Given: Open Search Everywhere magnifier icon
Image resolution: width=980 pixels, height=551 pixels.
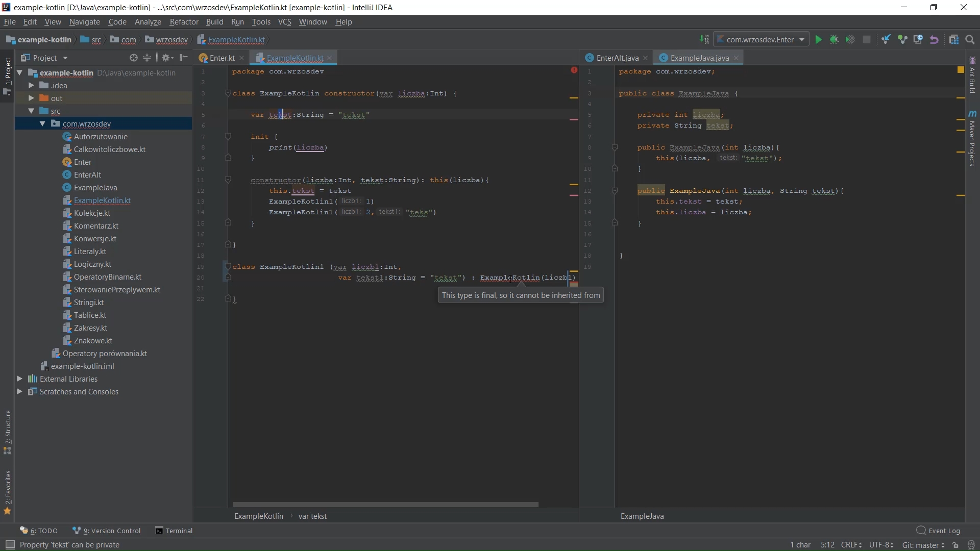Looking at the screenshot, I should coord(970,40).
